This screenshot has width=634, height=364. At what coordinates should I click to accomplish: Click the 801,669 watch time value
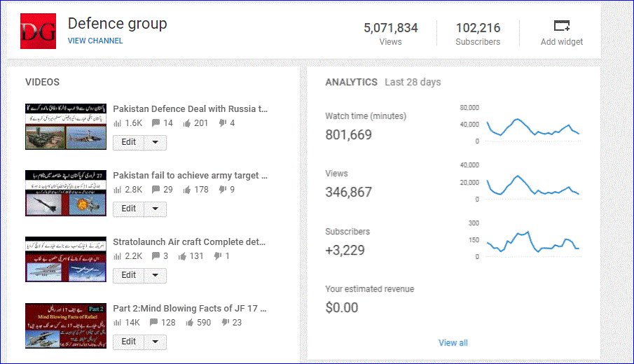(349, 134)
